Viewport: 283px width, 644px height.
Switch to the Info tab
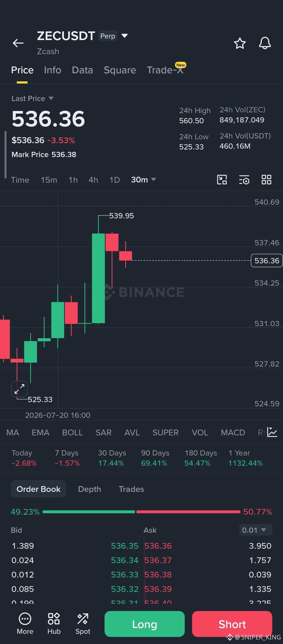pos(52,70)
